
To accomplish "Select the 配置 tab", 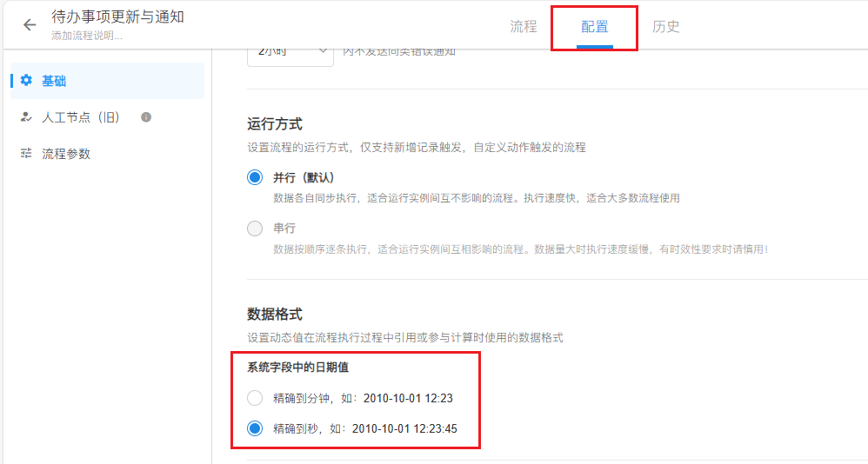I will click(595, 27).
